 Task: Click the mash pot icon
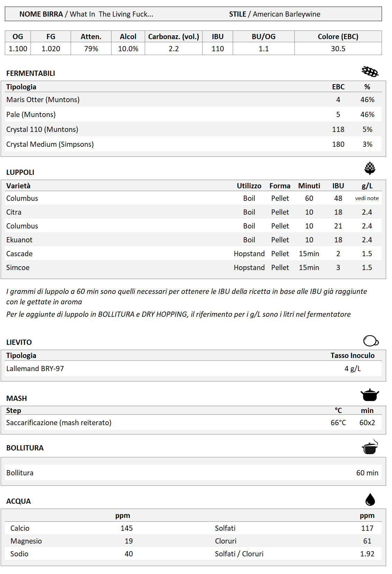(x=369, y=395)
